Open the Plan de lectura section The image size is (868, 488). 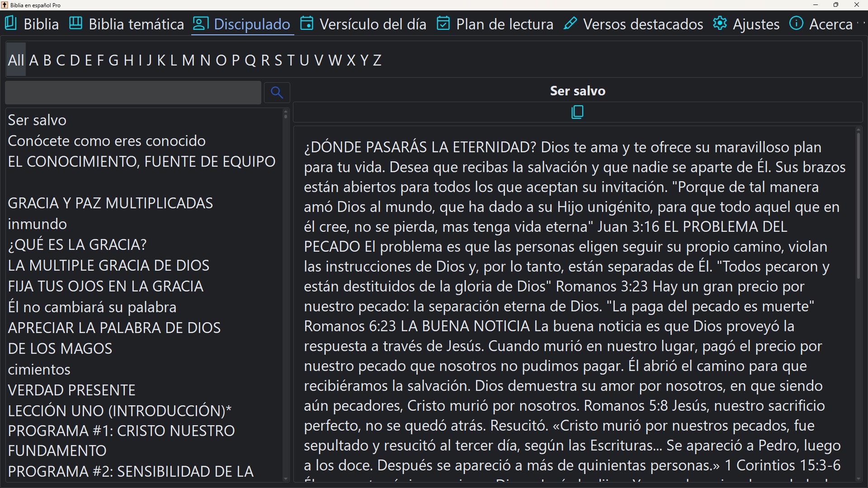click(x=505, y=24)
